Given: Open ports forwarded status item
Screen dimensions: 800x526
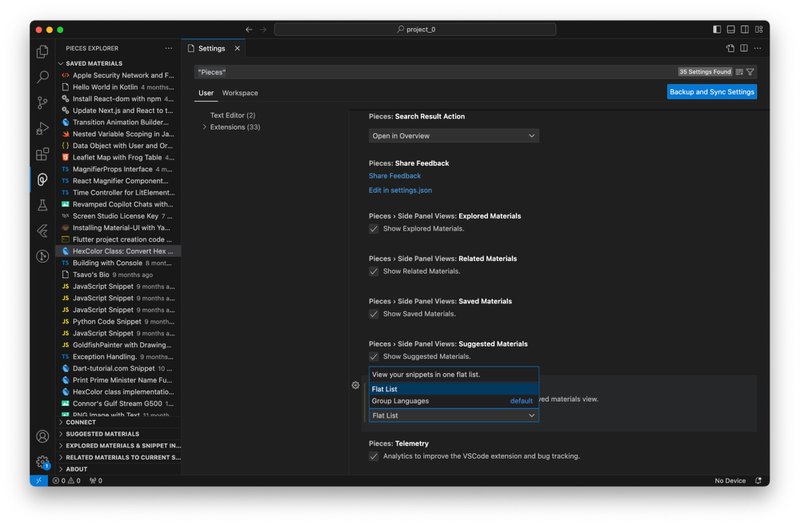Looking at the screenshot, I should tap(96, 481).
